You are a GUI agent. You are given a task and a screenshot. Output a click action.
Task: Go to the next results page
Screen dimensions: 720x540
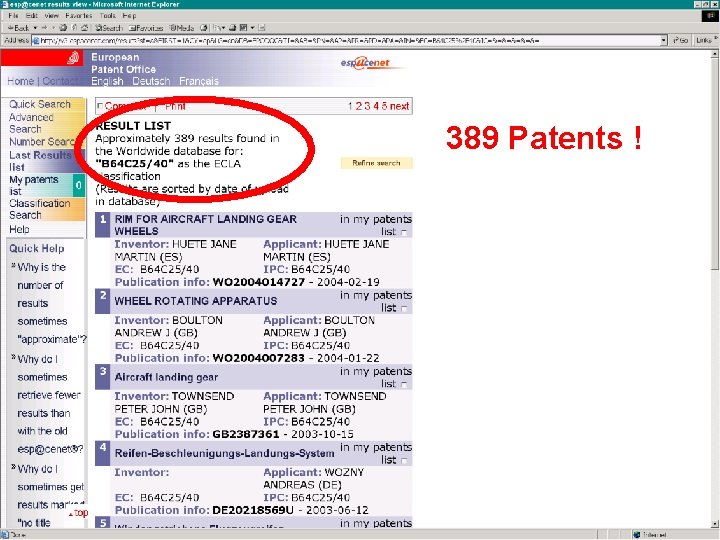tap(399, 107)
